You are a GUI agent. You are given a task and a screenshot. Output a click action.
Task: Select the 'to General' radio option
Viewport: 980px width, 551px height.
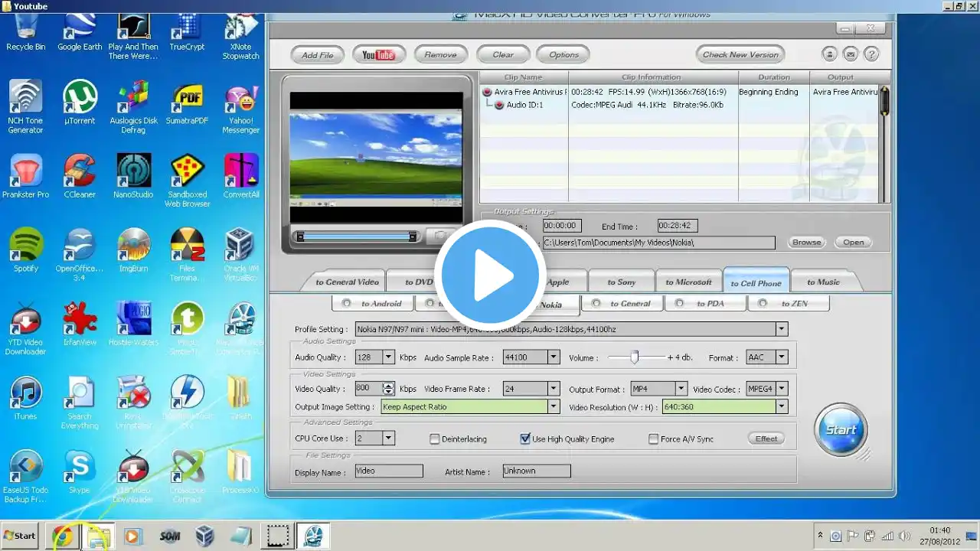[596, 303]
